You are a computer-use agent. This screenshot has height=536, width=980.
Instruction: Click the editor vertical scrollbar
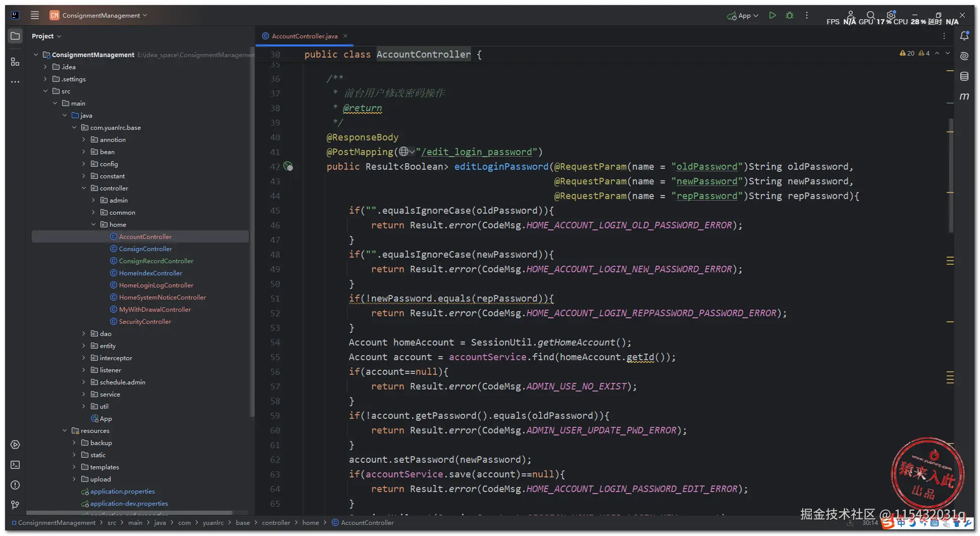pos(951,176)
